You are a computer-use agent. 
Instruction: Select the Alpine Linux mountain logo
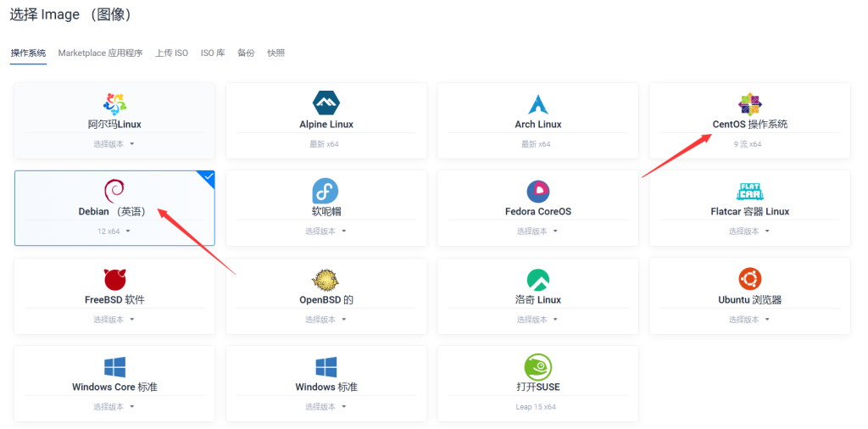pyautogui.click(x=326, y=103)
